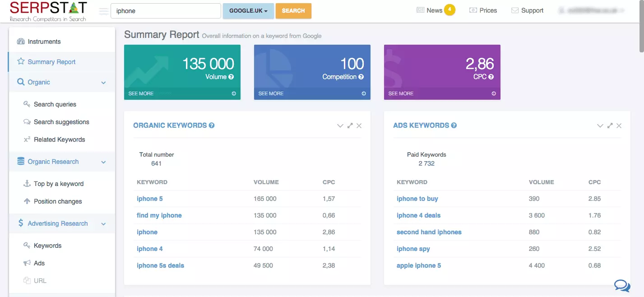Viewport: 644px width, 297px height.
Task: Open Summary Report in the sidebar
Action: (51, 62)
